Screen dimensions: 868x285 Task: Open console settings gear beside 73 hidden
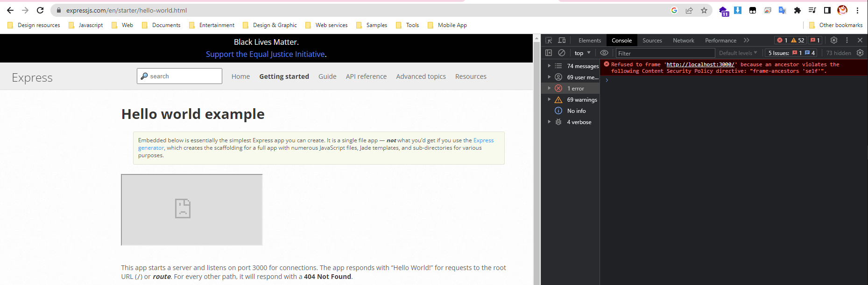pyautogui.click(x=860, y=53)
